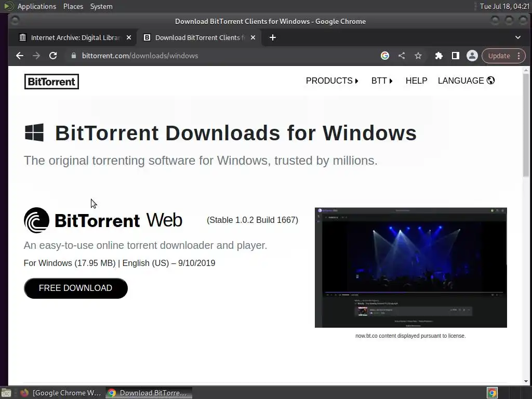Screen dimensions: 532x399
Task: Open the Applications menu
Action: (37, 6)
